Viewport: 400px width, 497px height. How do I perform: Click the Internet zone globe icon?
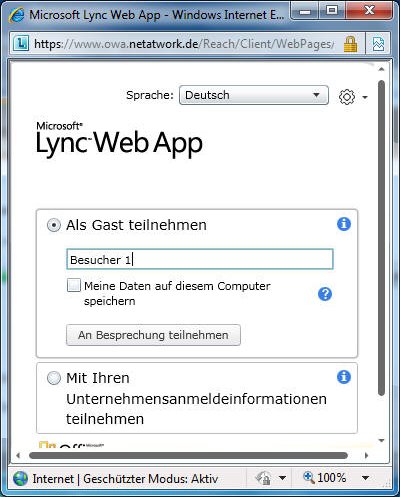(20, 479)
